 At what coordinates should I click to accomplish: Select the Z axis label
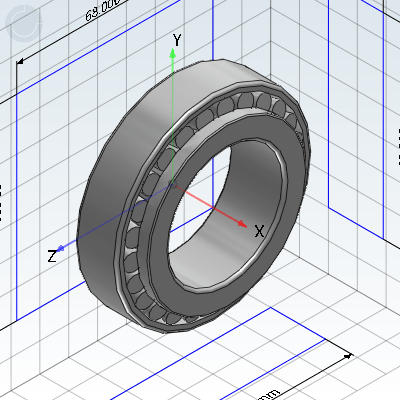(52, 256)
